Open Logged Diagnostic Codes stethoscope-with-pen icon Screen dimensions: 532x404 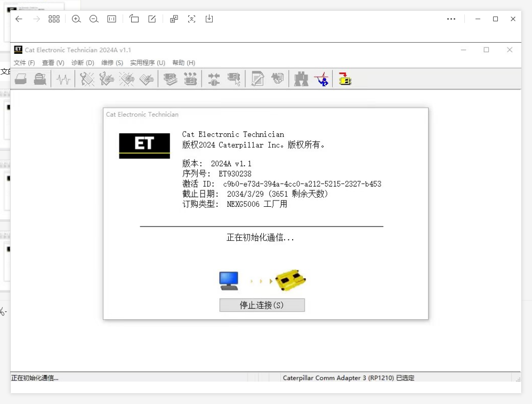point(107,79)
